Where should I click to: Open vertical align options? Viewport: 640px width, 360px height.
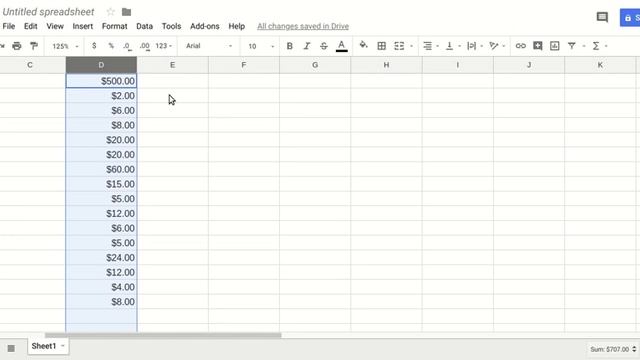tap(449, 46)
